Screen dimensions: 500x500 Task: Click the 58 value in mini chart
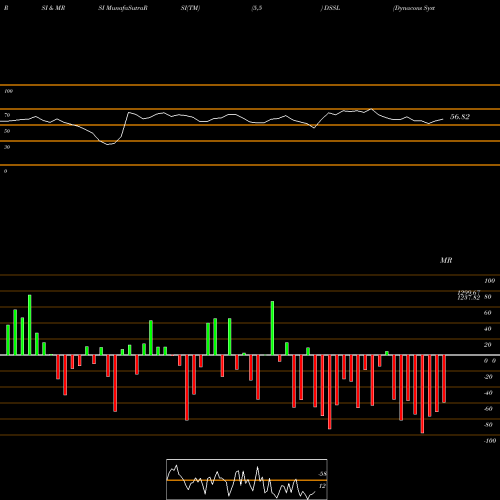coord(322,474)
